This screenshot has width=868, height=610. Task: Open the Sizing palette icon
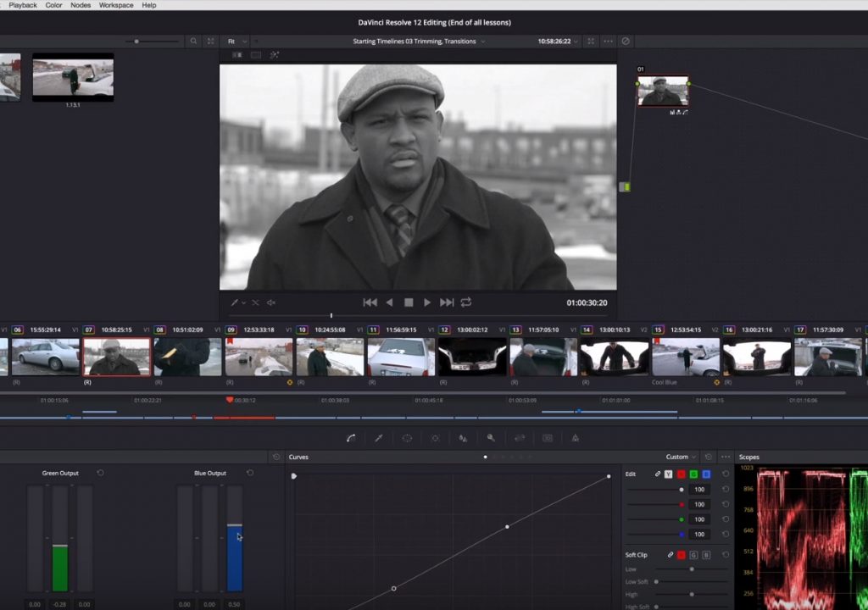520,438
